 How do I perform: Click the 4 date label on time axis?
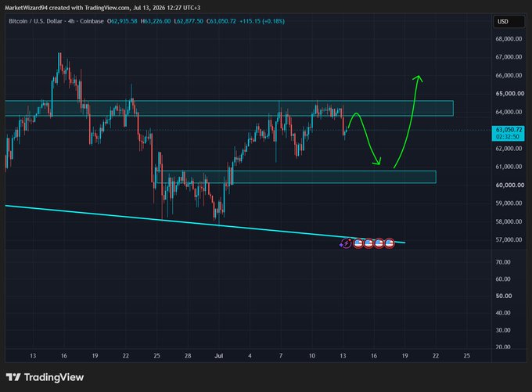click(x=250, y=356)
